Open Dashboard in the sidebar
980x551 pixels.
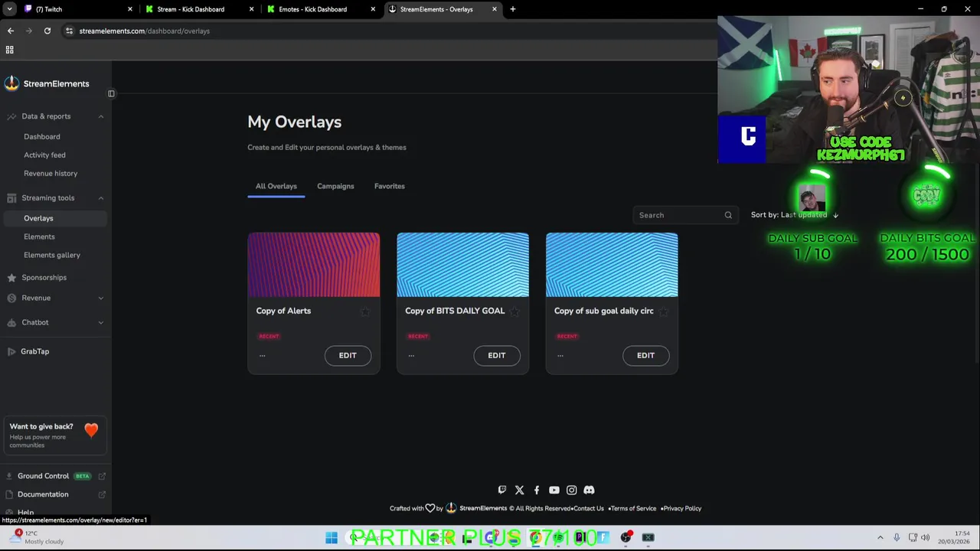(x=42, y=136)
